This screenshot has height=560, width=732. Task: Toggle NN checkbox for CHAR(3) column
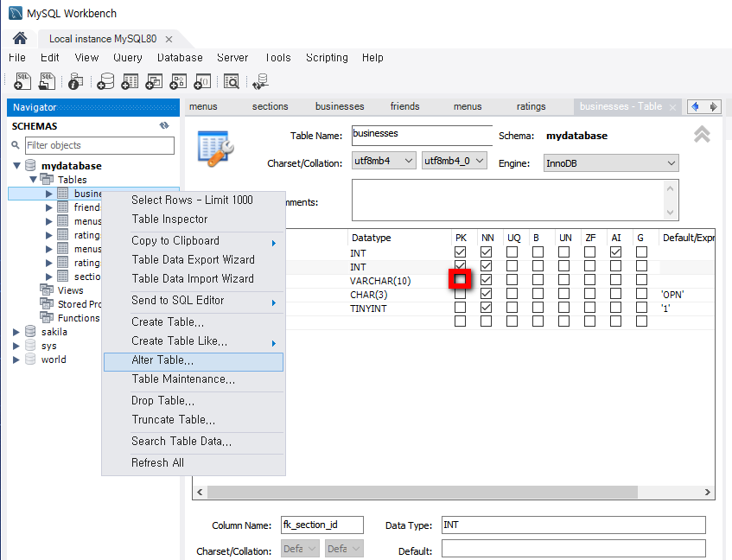(x=486, y=294)
